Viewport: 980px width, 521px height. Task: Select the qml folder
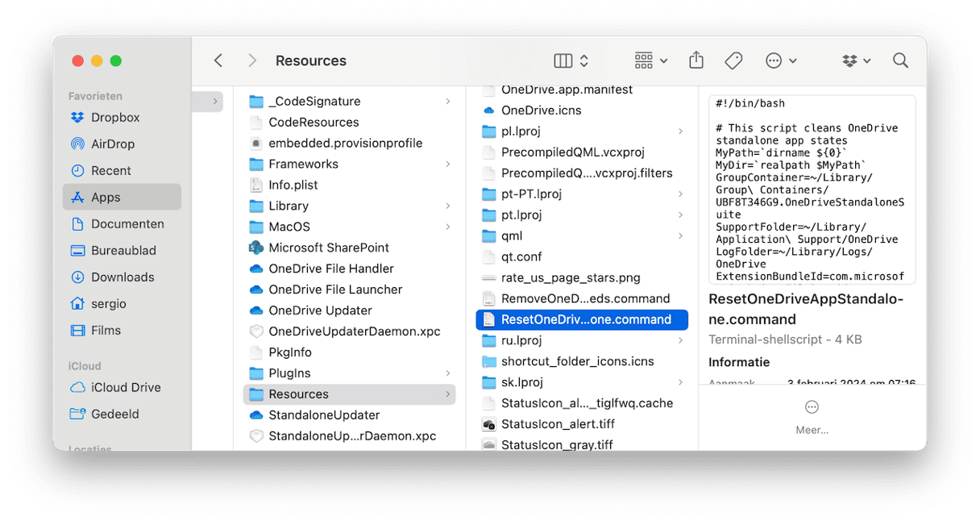pyautogui.click(x=582, y=235)
